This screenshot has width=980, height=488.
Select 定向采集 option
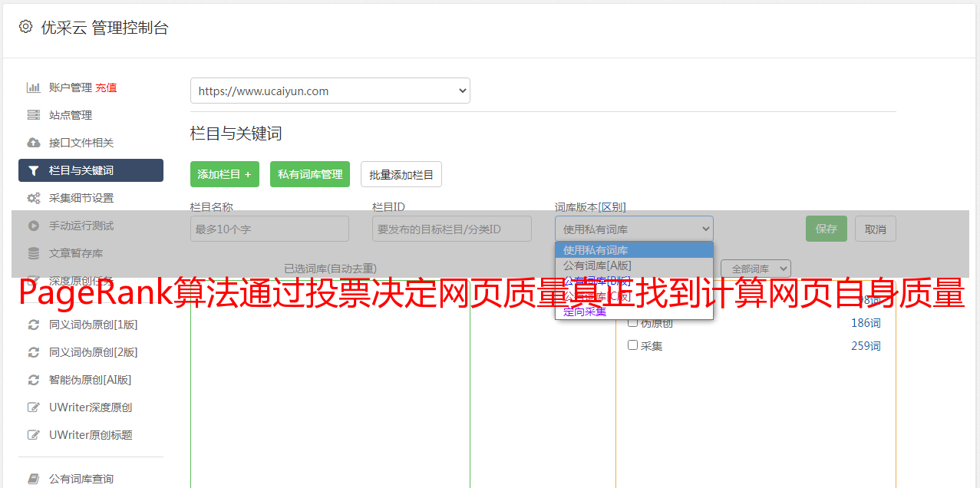tap(634, 312)
